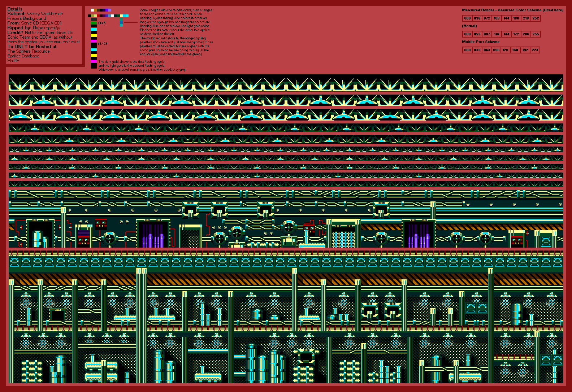Click the 'Credit?' label
Image resolution: width=572 pixels, height=392 pixels.
click(x=15, y=32)
